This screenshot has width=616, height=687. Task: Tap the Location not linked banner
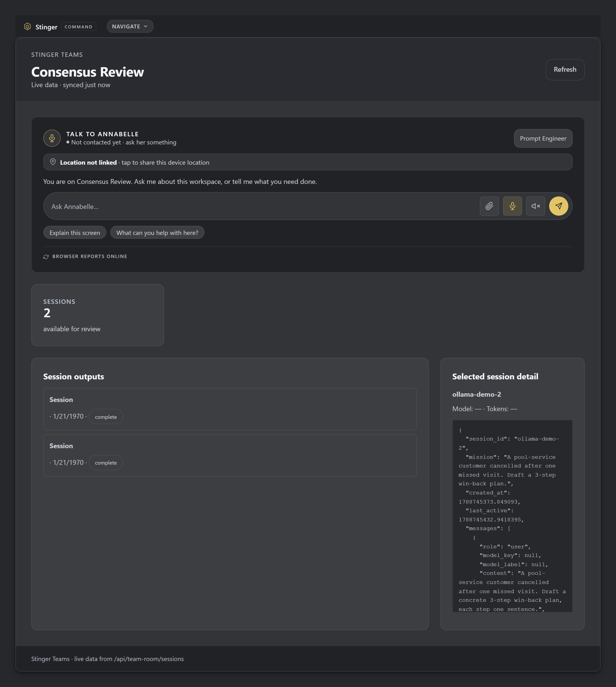click(308, 162)
